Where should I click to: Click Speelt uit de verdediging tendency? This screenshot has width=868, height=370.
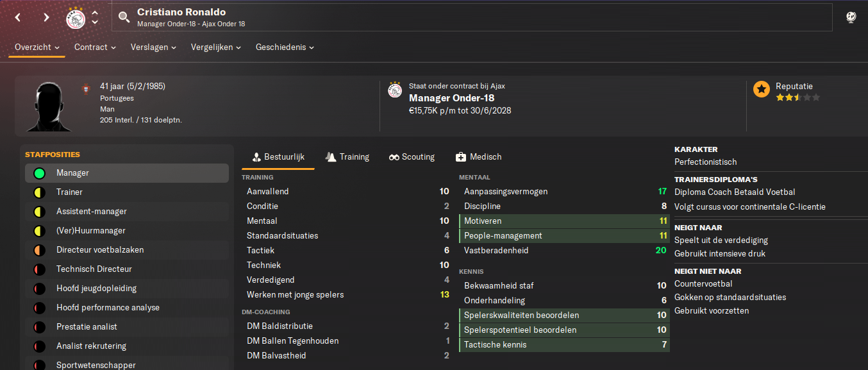pyautogui.click(x=721, y=240)
